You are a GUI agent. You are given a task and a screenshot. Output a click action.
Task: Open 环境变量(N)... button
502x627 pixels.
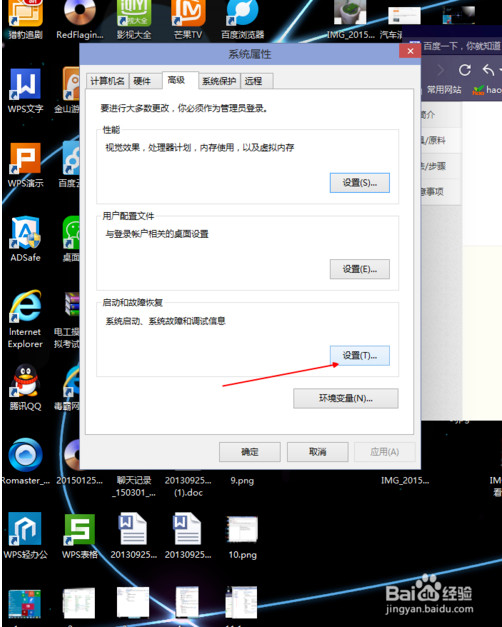[x=346, y=398]
